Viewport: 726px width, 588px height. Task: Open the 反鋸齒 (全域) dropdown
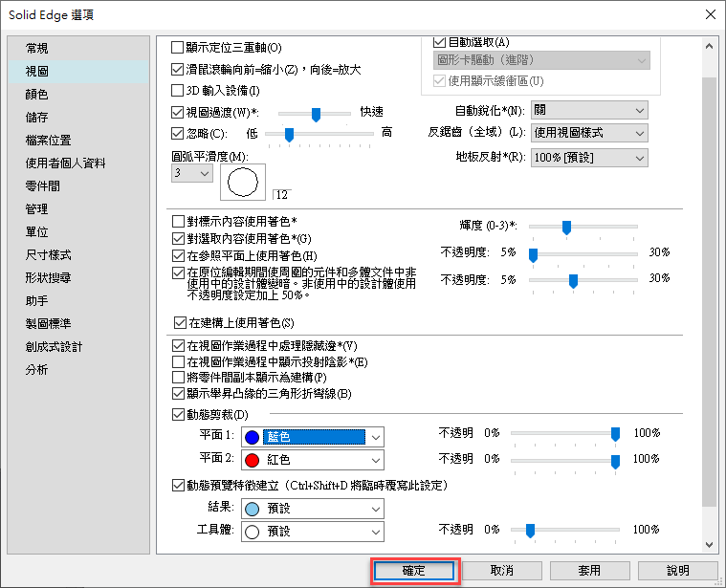pos(589,133)
